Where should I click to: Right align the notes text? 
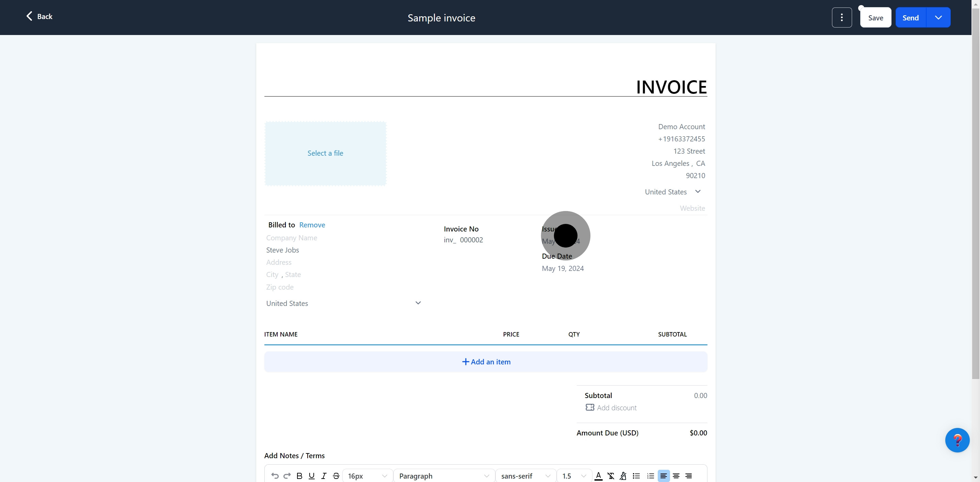[x=689, y=476]
